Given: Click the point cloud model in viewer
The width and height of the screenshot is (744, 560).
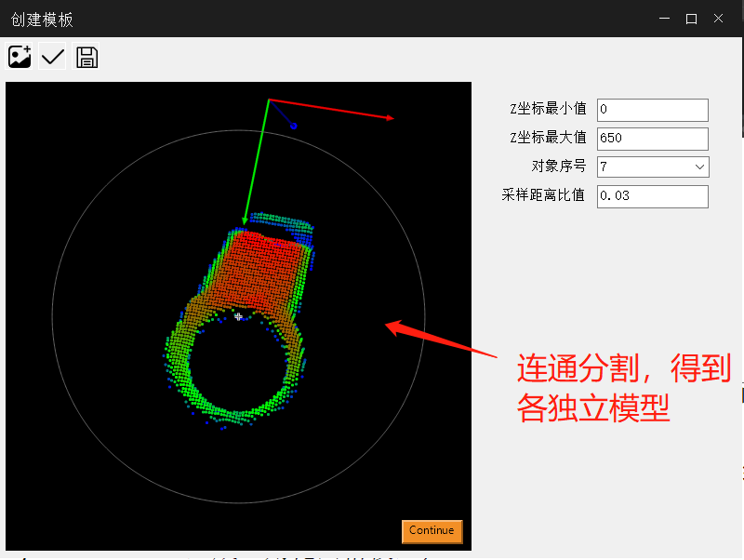Looking at the screenshot, I should [239, 319].
